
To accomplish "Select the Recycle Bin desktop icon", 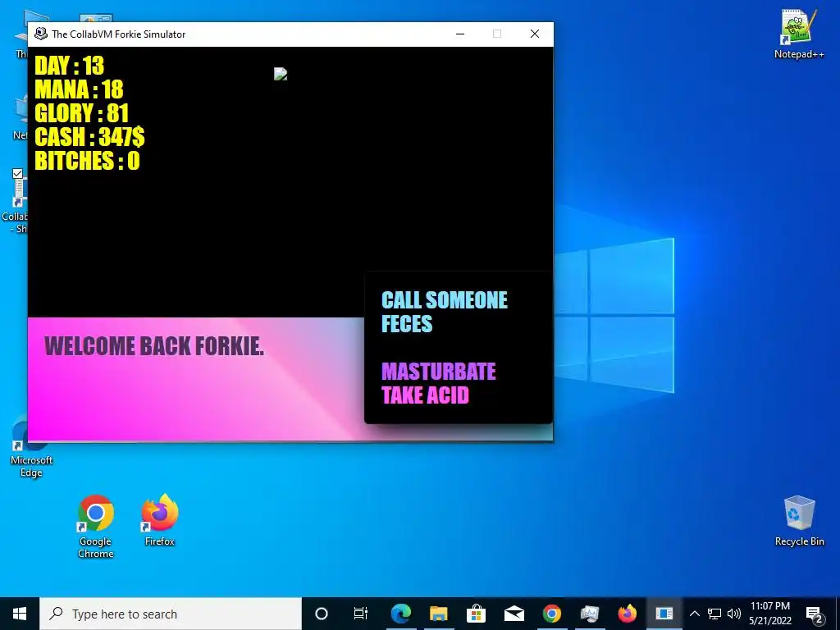I will tap(799, 521).
